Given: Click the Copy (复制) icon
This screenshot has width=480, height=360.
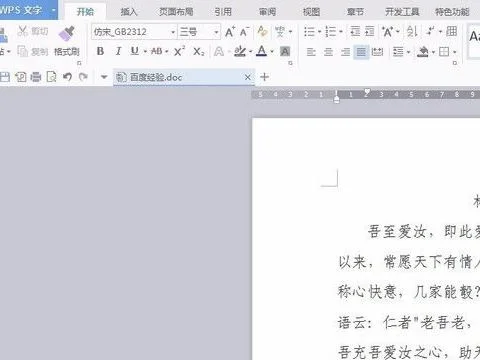Looking at the screenshot, I should pyautogui.click(x=23, y=51).
